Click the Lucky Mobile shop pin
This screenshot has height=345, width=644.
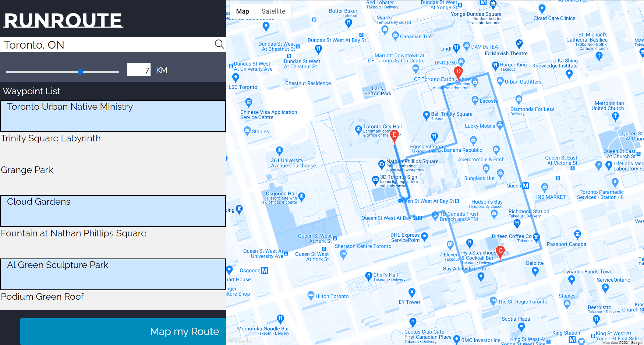tap(500, 125)
